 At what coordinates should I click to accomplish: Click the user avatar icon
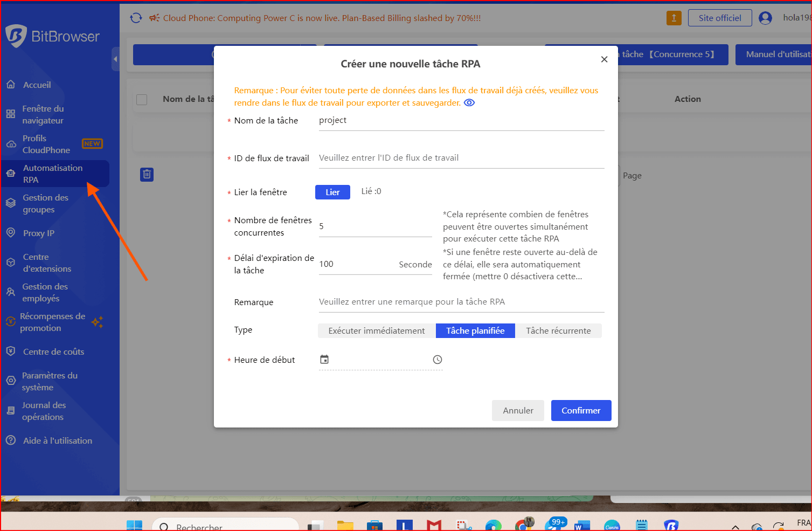pyautogui.click(x=765, y=18)
